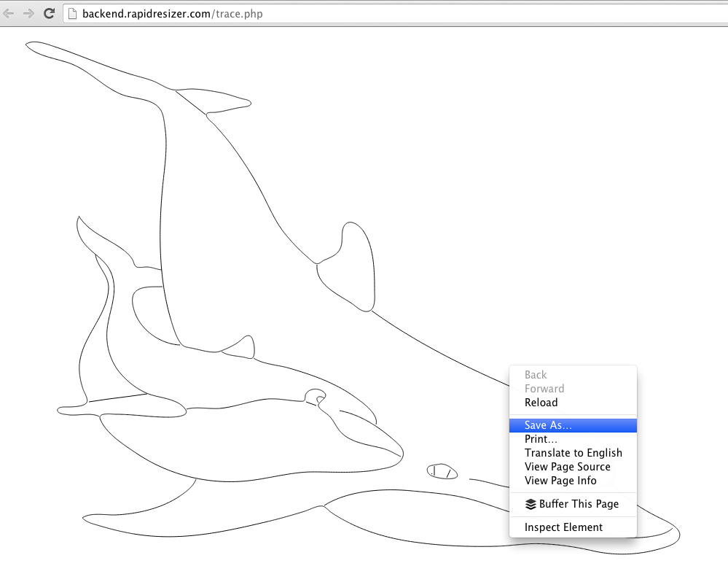Click the browser back arrow in the toolbar
728x574 pixels.
[x=9, y=13]
